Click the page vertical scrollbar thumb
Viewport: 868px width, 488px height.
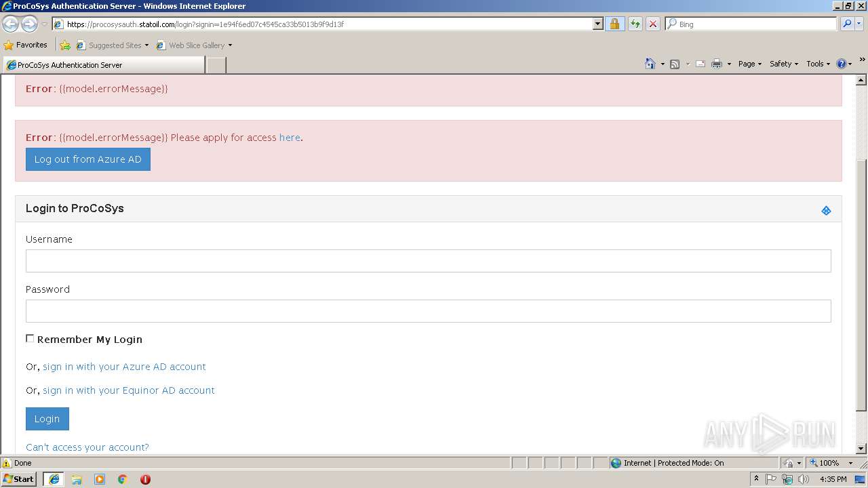(861, 285)
